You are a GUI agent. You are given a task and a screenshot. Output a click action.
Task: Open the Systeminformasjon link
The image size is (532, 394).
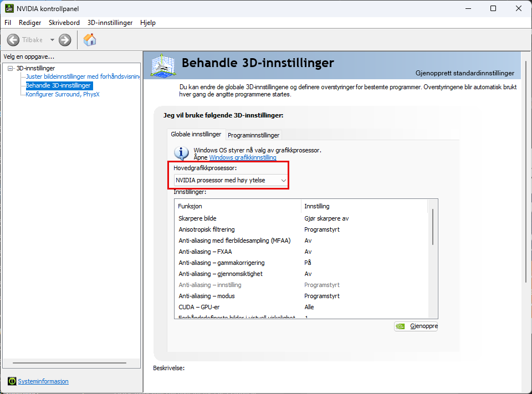(43, 381)
